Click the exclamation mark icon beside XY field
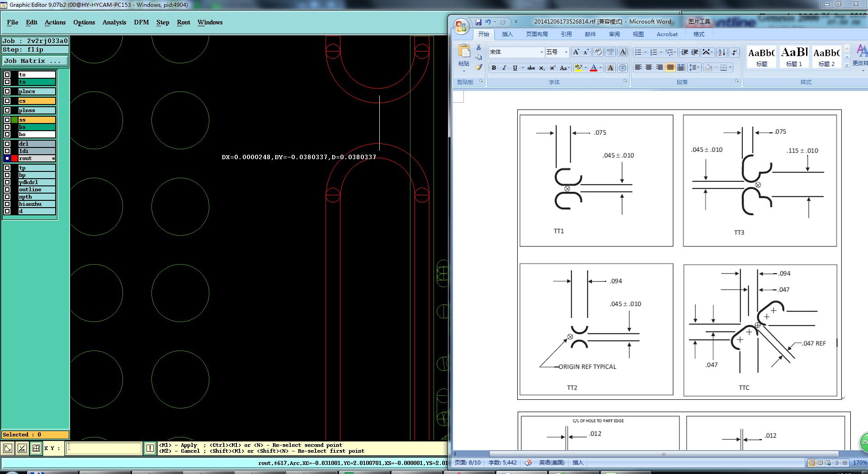 (150, 448)
